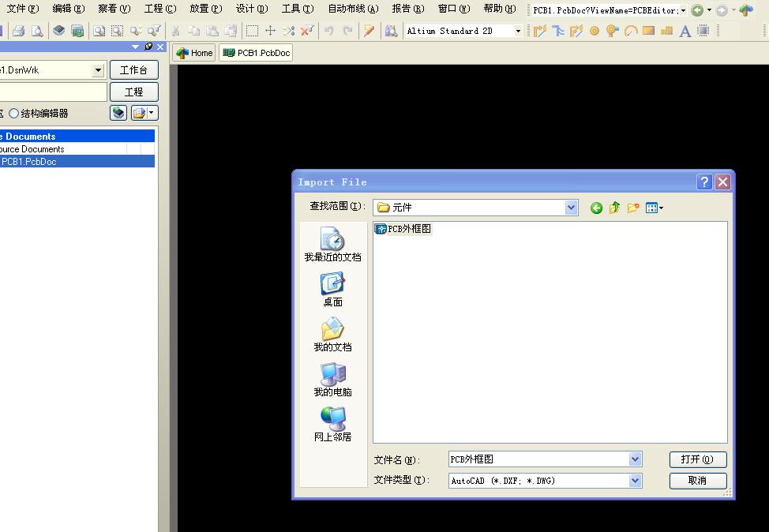Click the Deselect All icon
The image size is (769, 532).
[289, 31]
